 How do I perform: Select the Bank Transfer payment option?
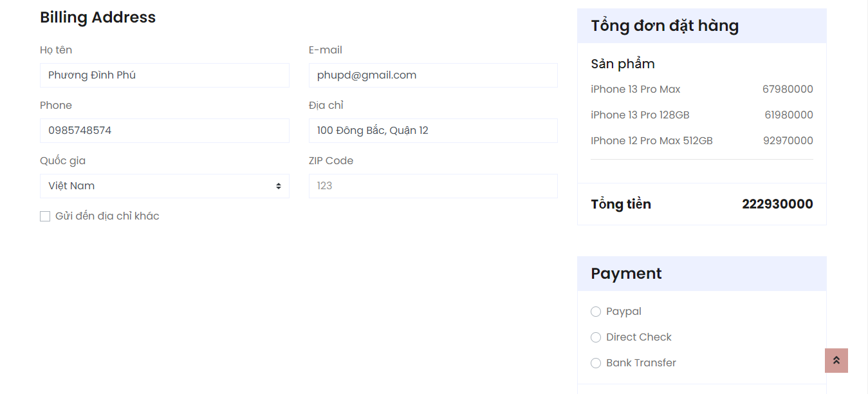point(595,362)
